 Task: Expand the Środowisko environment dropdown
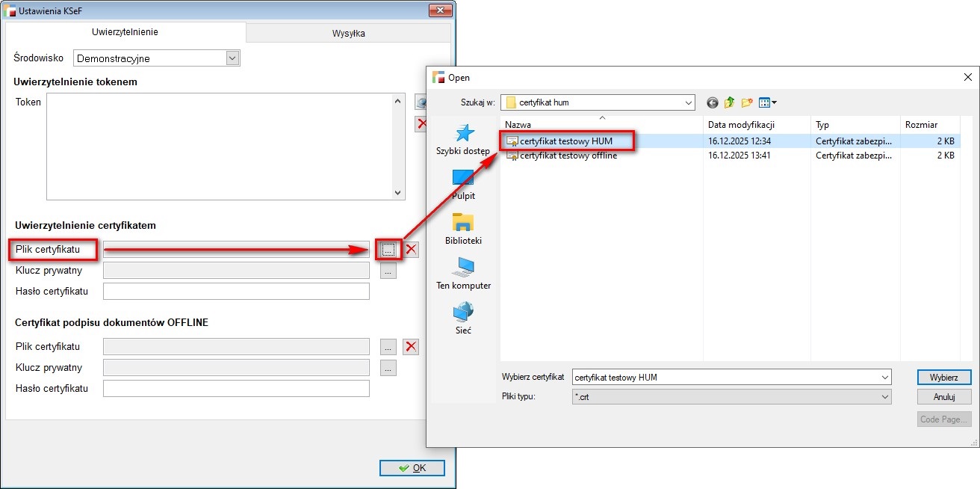coord(232,58)
